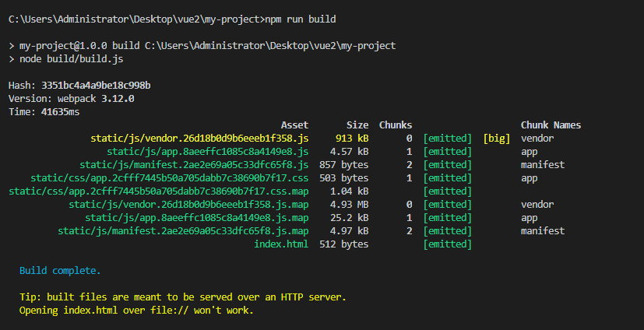The height and width of the screenshot is (330, 644).
Task: Click the "Asset" column header
Action: coord(294,125)
